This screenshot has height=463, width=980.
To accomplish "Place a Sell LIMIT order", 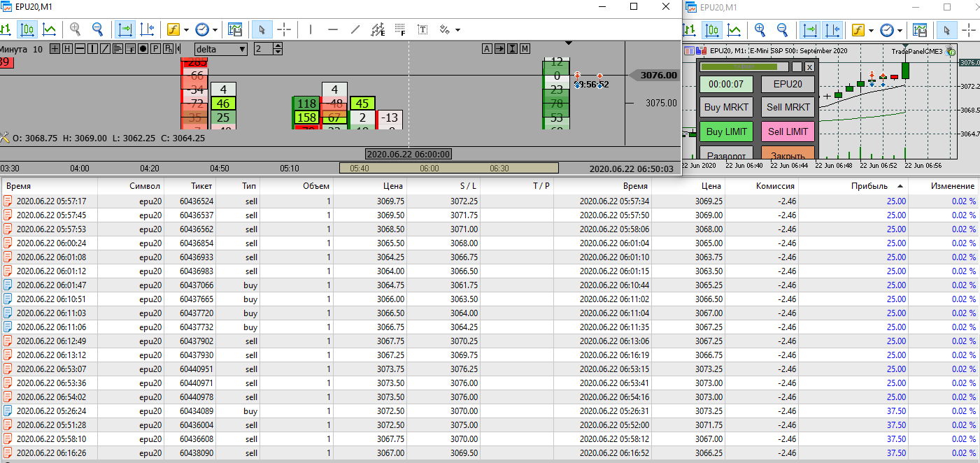I will [788, 131].
